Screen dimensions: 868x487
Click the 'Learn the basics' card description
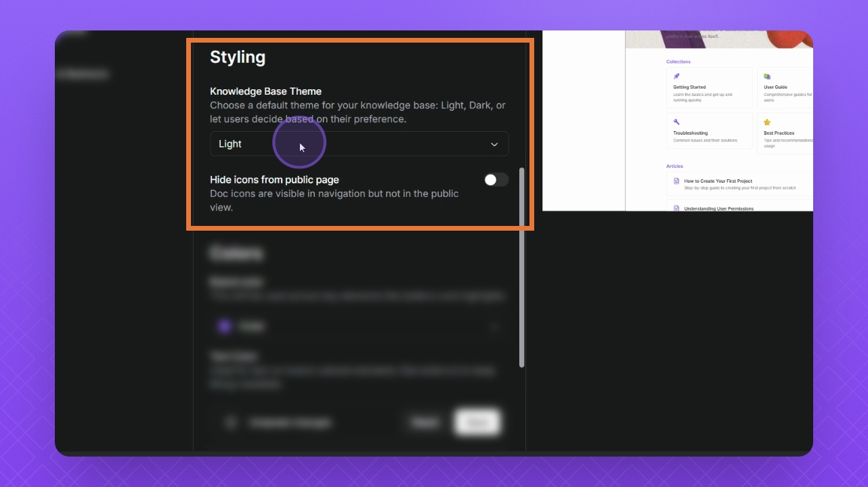[x=703, y=97]
